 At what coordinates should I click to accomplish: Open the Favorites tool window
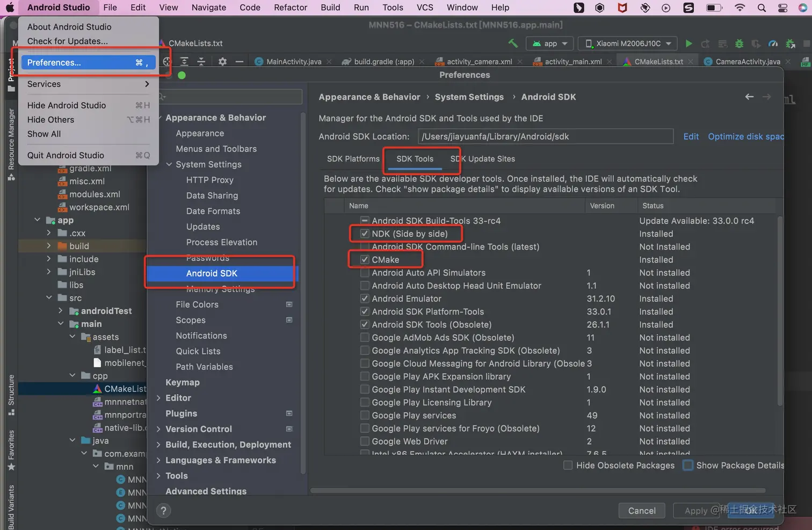[11, 450]
